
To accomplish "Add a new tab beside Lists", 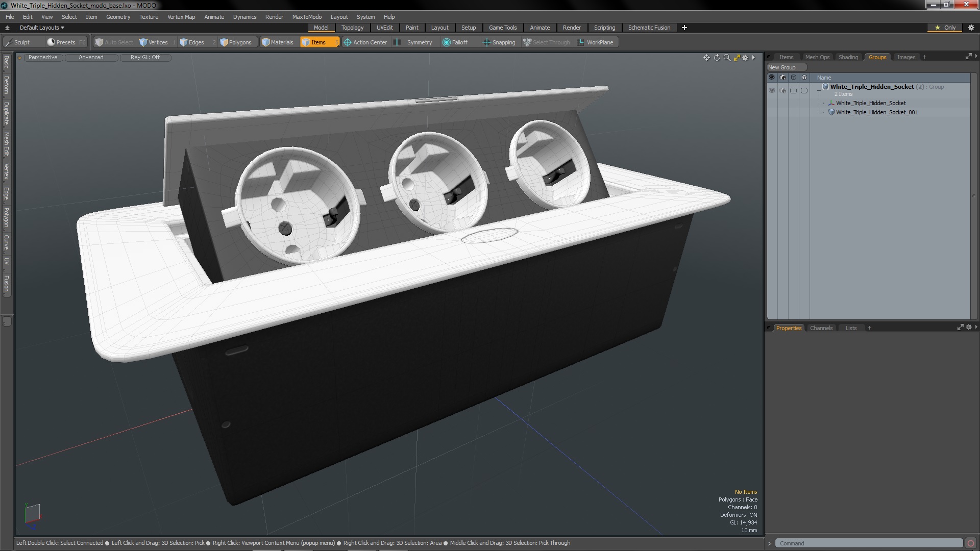I will click(x=869, y=328).
